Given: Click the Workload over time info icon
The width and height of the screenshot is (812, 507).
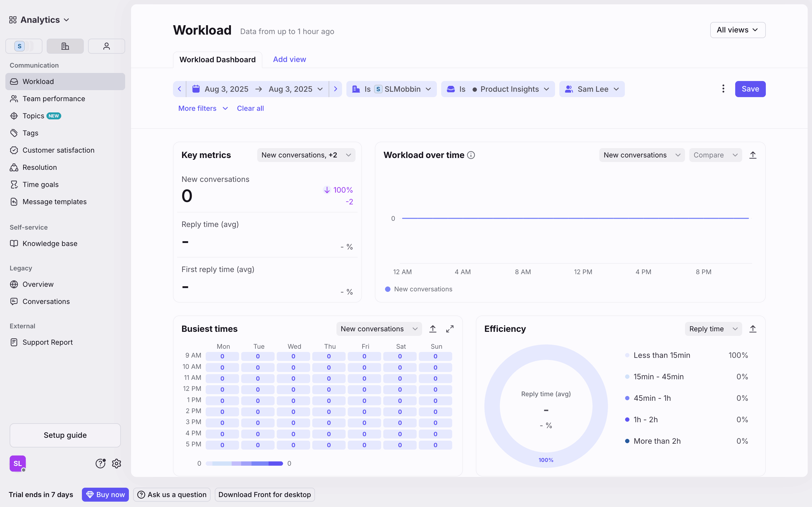Looking at the screenshot, I should 471,155.
